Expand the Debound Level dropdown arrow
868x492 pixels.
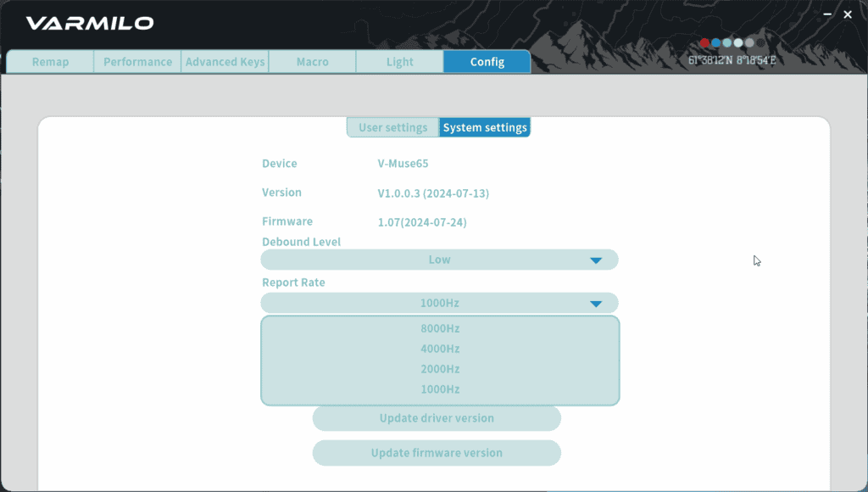click(x=596, y=260)
